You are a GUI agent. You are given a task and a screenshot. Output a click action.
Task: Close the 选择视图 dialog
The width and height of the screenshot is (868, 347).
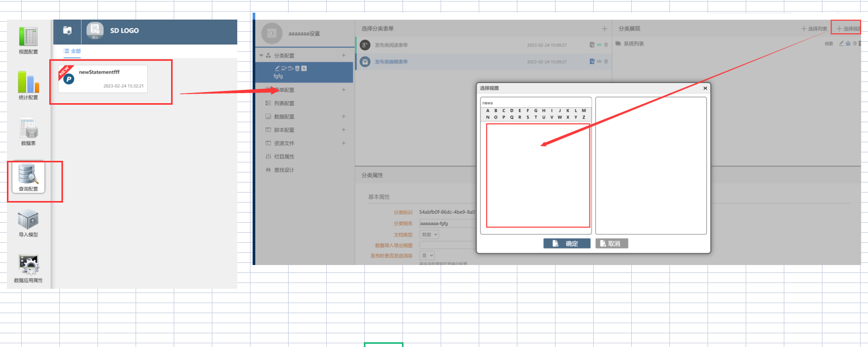[x=705, y=88]
